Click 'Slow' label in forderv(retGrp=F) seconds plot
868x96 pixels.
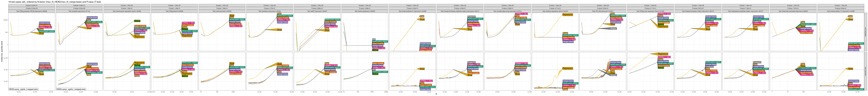[422, 69]
